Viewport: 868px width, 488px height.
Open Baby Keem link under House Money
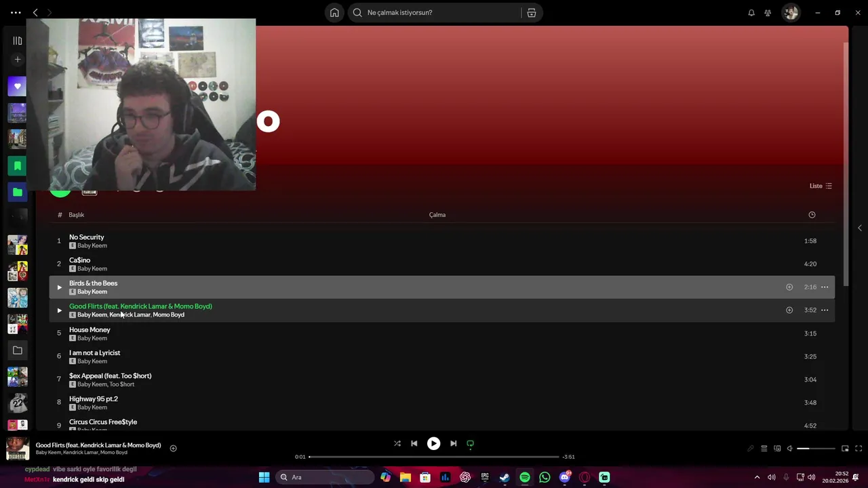click(92, 338)
